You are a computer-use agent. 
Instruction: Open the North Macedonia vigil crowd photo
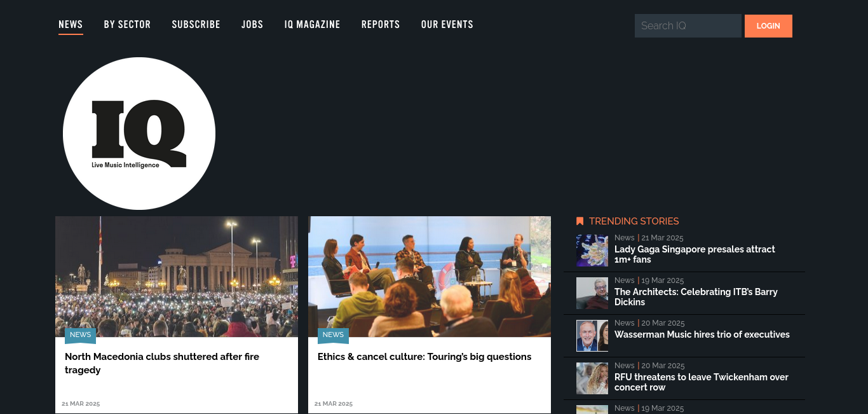point(177,277)
